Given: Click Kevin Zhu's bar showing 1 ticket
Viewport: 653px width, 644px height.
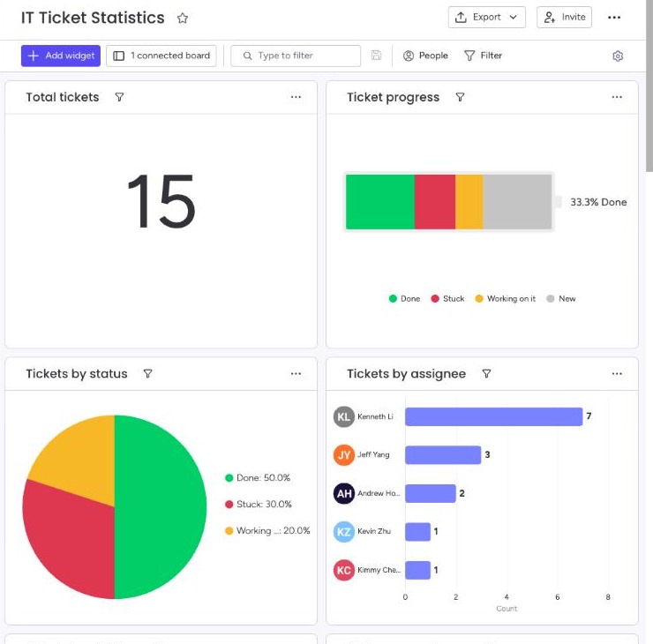Looking at the screenshot, I should pyautogui.click(x=417, y=532).
